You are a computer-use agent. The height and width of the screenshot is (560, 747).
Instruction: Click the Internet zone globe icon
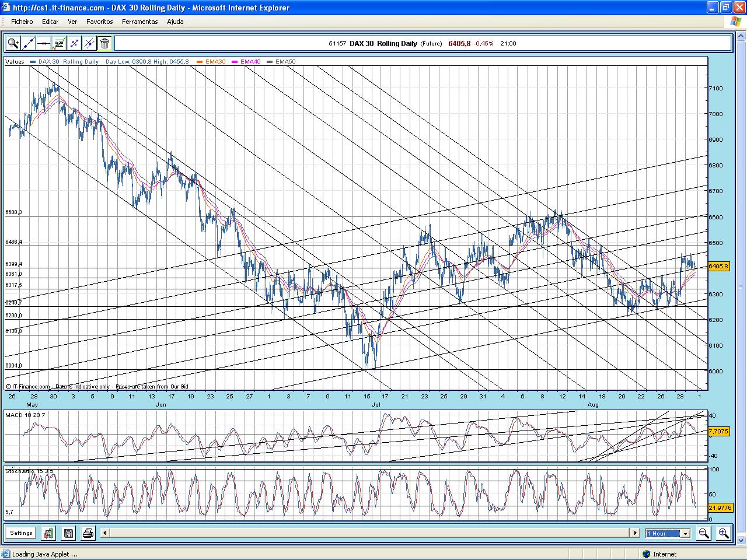(646, 554)
